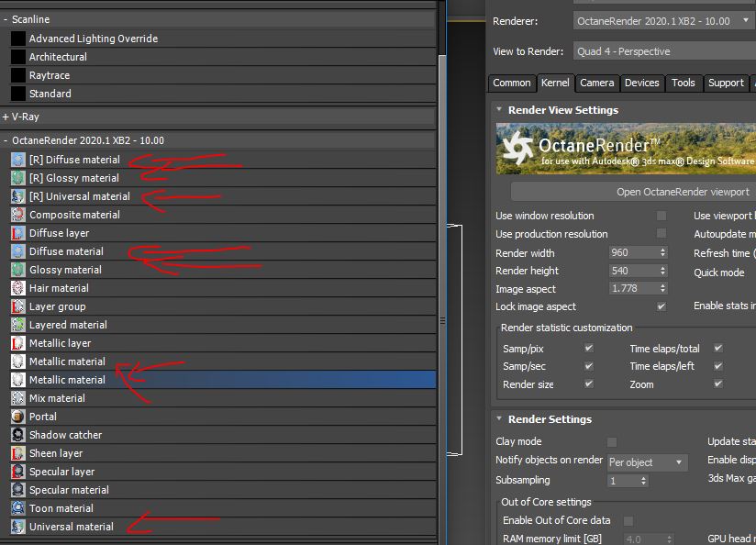This screenshot has height=545, width=756.
Task: Toggle the Time elaps/left checkbox
Action: 718,366
